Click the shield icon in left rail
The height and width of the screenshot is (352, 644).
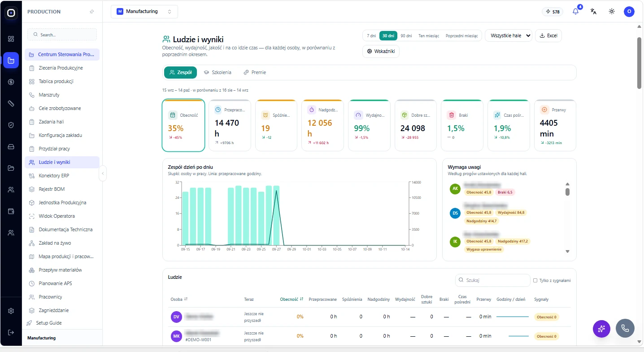[x=11, y=125]
